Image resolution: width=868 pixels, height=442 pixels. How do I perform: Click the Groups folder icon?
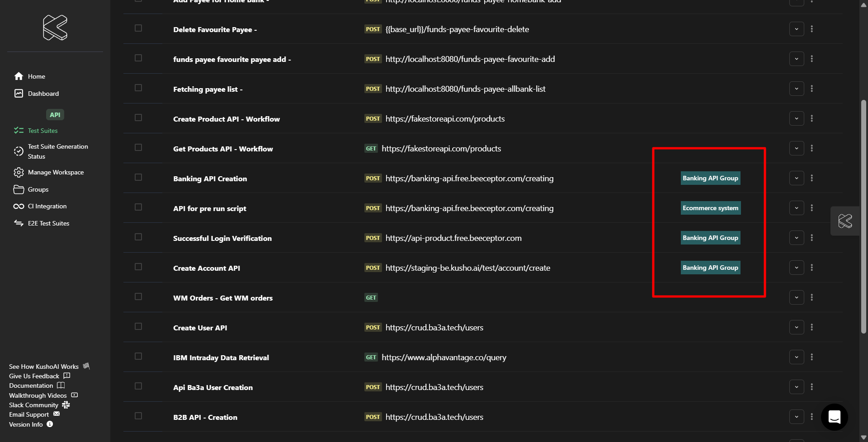click(x=19, y=189)
